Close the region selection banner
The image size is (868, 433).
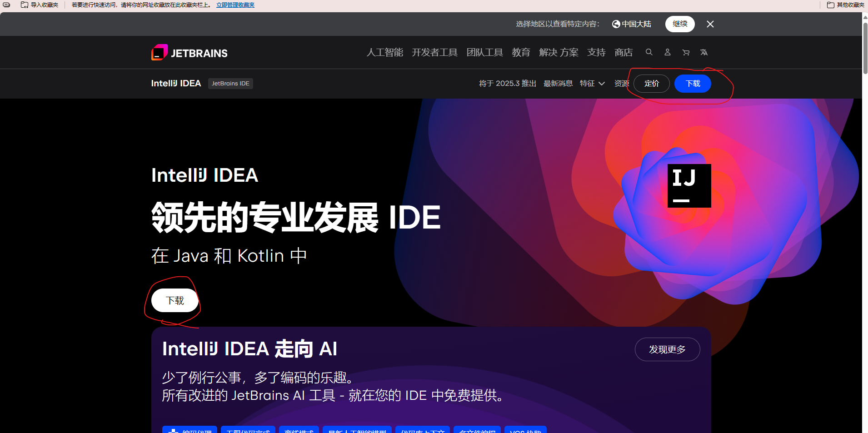click(710, 24)
